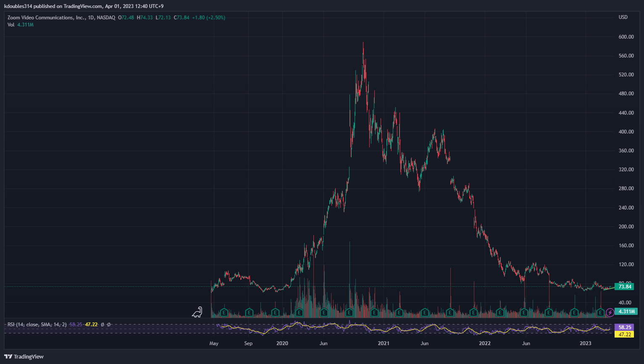Open the earnings marker just before the 2021 label

374,312
